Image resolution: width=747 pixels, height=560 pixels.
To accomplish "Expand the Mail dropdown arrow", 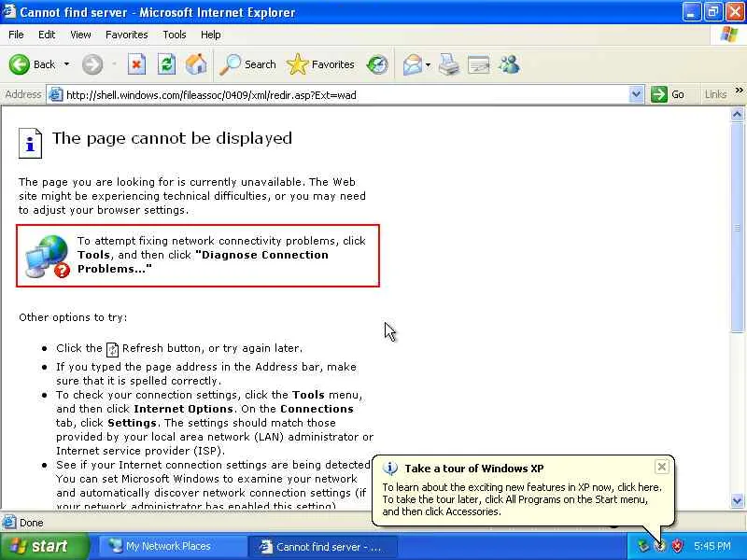I will pyautogui.click(x=428, y=64).
